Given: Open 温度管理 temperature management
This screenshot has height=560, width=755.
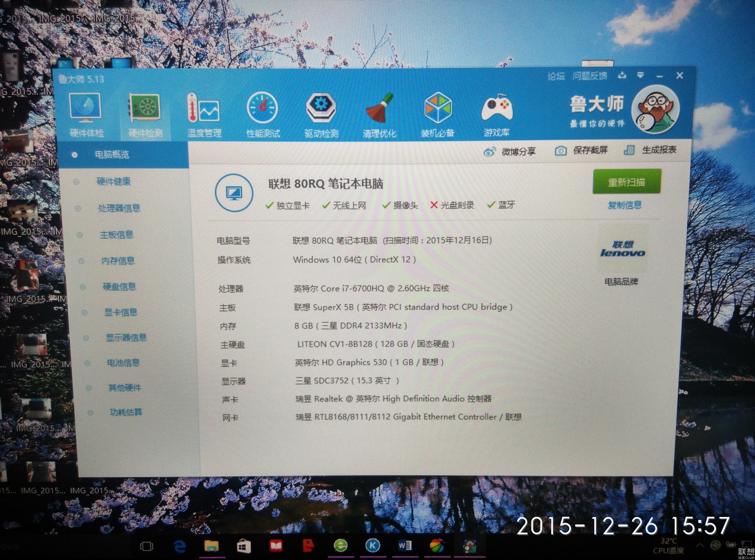Looking at the screenshot, I should [x=204, y=116].
